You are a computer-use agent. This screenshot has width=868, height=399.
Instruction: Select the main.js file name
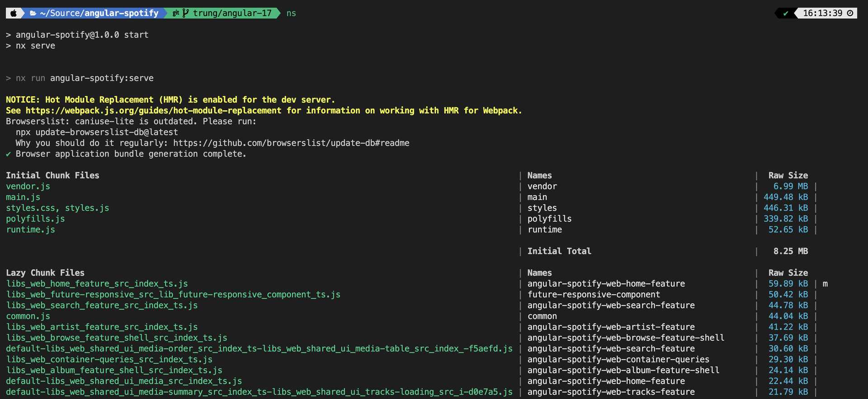coord(23,197)
